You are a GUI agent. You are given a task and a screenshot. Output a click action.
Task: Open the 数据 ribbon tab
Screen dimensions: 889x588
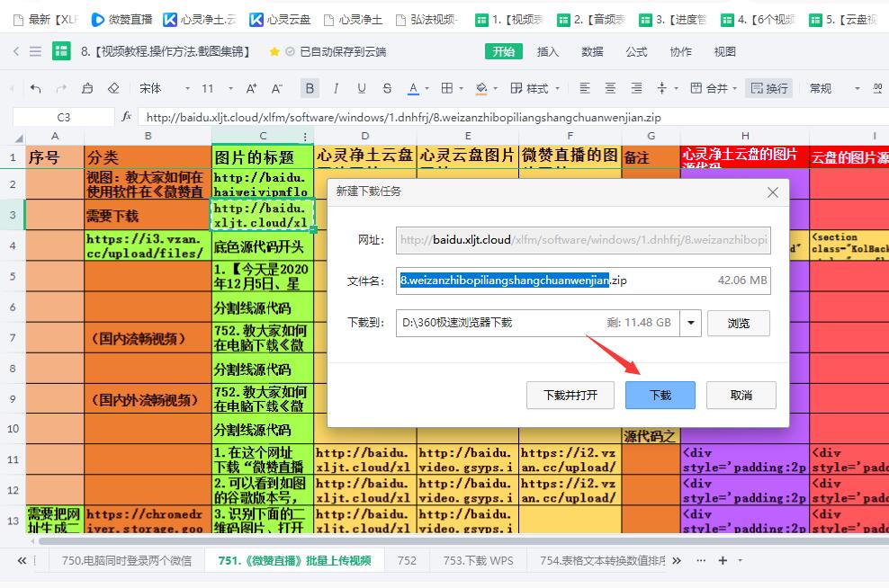coord(592,51)
